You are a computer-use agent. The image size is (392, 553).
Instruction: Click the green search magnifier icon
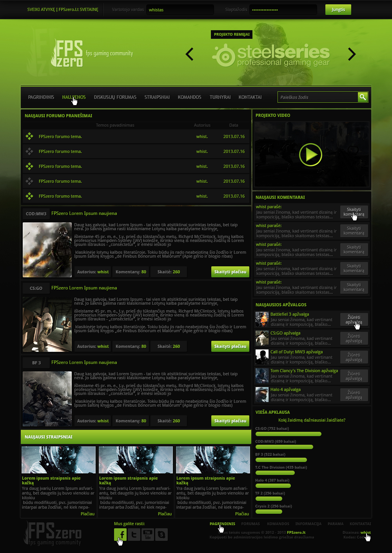point(363,97)
